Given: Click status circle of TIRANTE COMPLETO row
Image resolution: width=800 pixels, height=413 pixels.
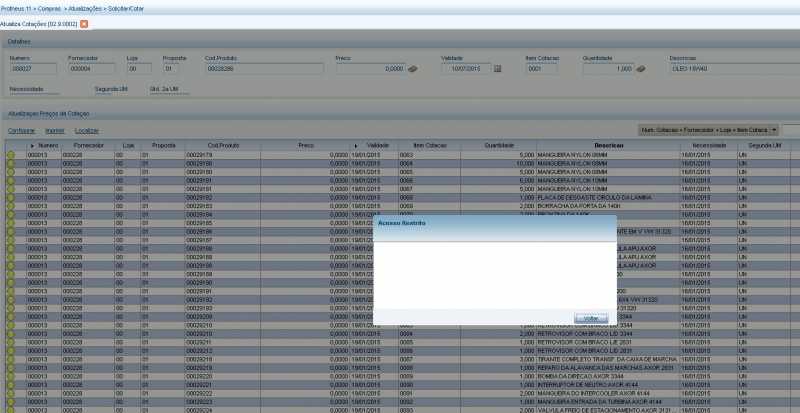Looking at the screenshot, I should 11,359.
